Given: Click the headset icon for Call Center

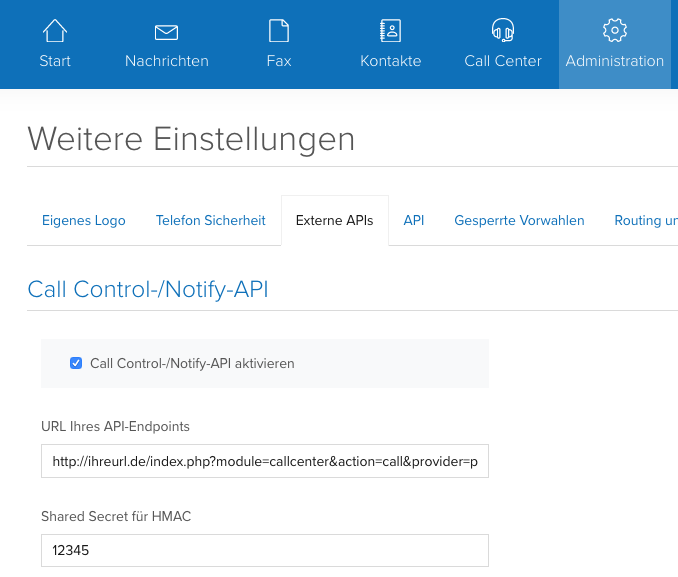Looking at the screenshot, I should 502,30.
